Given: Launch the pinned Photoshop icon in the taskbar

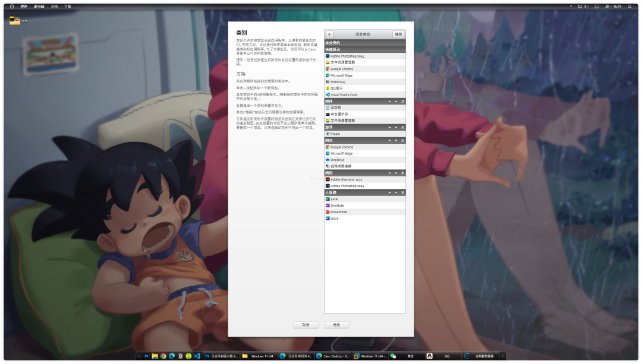Looking at the screenshot, I should click(x=146, y=356).
